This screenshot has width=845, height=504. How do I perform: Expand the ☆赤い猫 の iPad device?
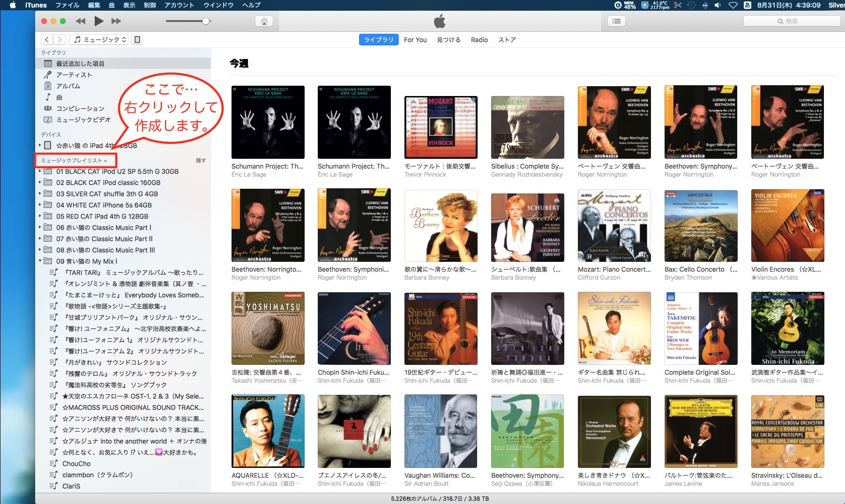[x=40, y=145]
